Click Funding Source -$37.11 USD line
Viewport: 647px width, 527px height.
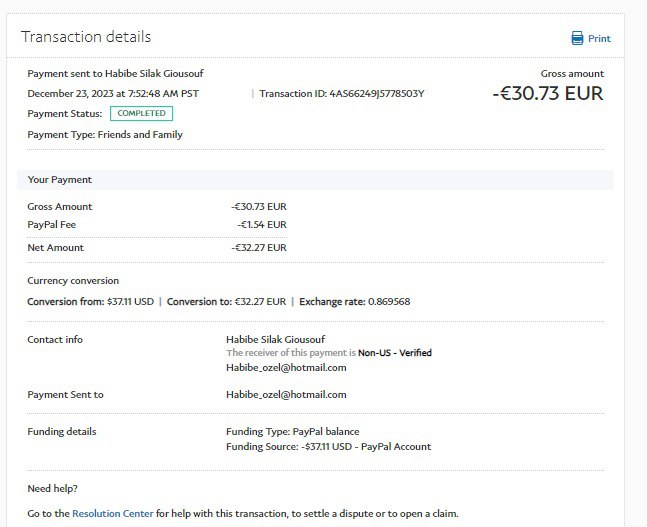tap(328, 447)
